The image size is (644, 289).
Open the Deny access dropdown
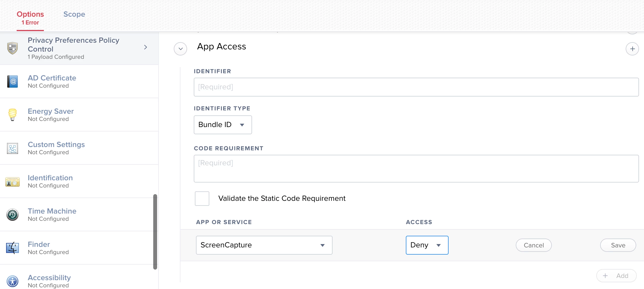coord(427,245)
